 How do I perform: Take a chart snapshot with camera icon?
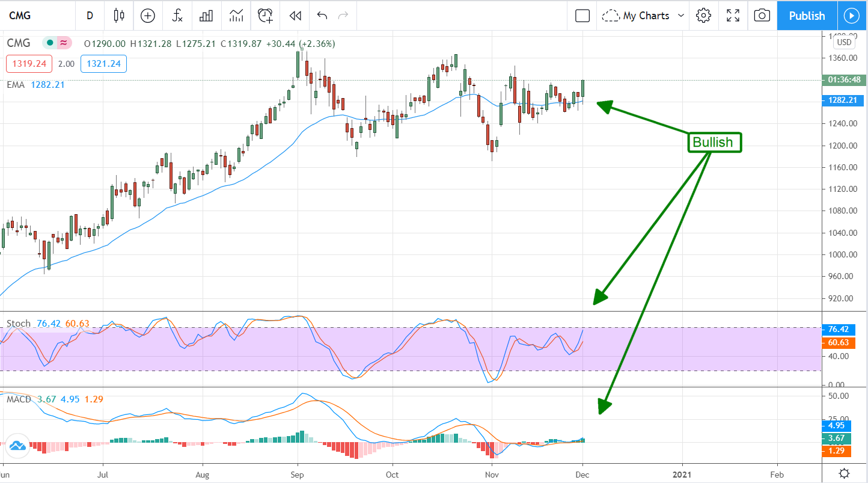pyautogui.click(x=762, y=16)
